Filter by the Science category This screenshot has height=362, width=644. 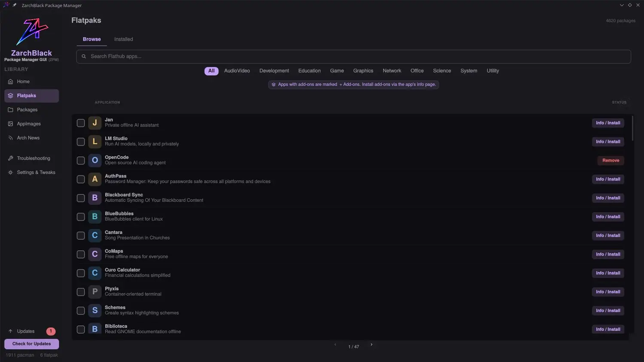click(442, 71)
